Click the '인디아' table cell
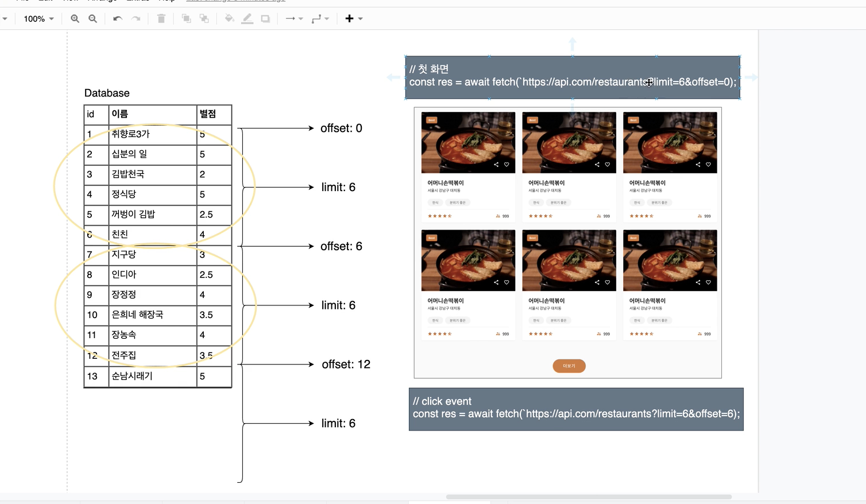Image resolution: width=866 pixels, height=504 pixels. pyautogui.click(x=153, y=275)
